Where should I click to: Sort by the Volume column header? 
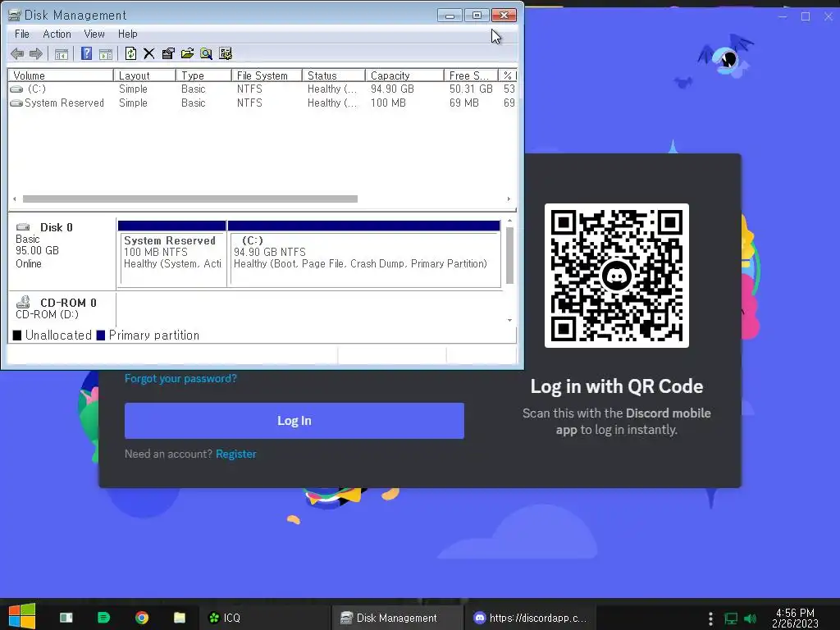click(x=61, y=75)
